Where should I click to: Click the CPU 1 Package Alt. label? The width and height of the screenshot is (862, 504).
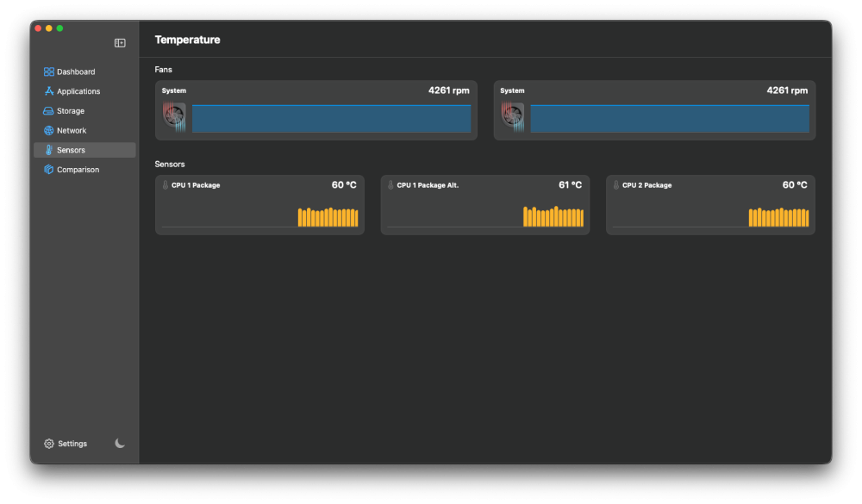pyautogui.click(x=428, y=185)
